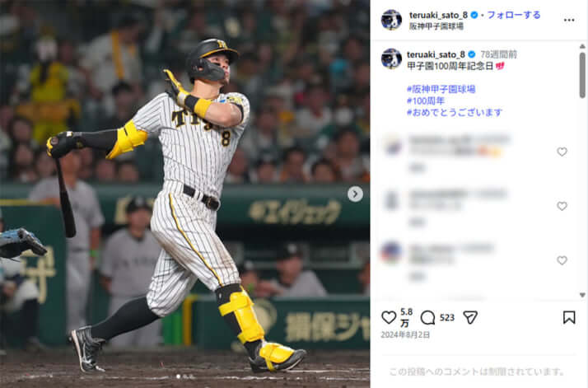Image resolution: width=588 pixels, height=388 pixels.
Task: Click the フォローする follow button
Action: (x=514, y=15)
